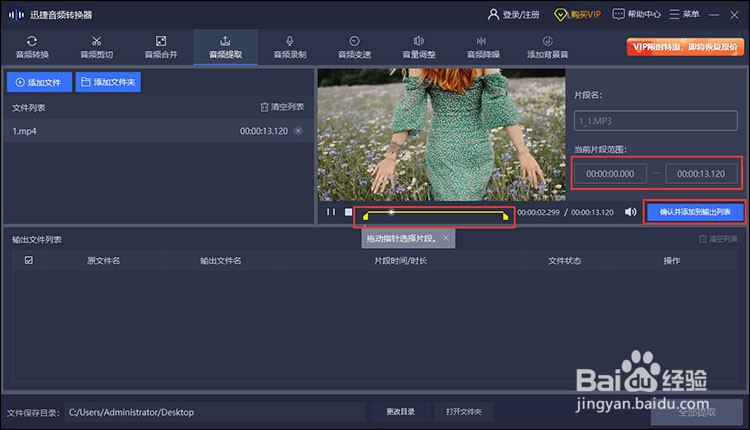Click the left yellow segment start marker
Viewport: 750px width, 430px height.
click(365, 216)
